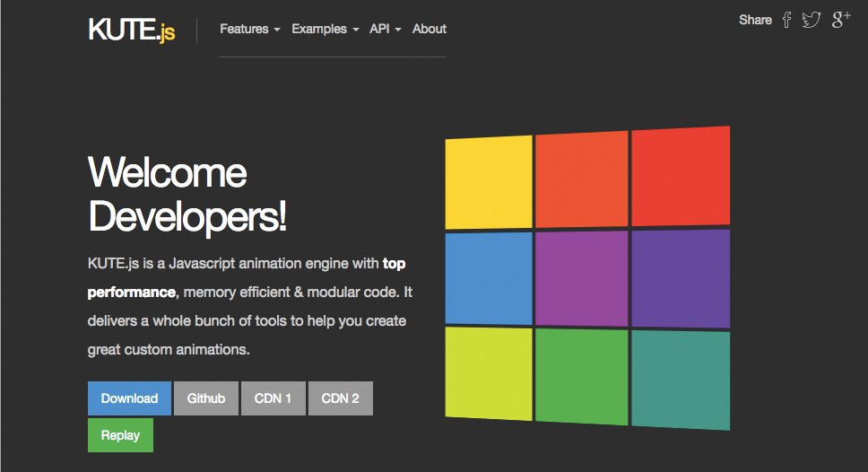Image resolution: width=868 pixels, height=472 pixels.
Task: Click the yellow square tile
Action: pos(489,182)
